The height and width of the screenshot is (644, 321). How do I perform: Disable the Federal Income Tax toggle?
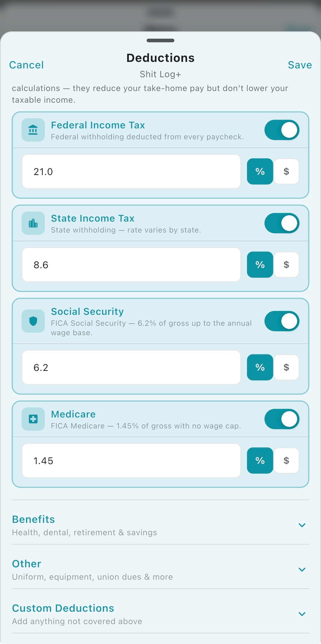point(282,130)
